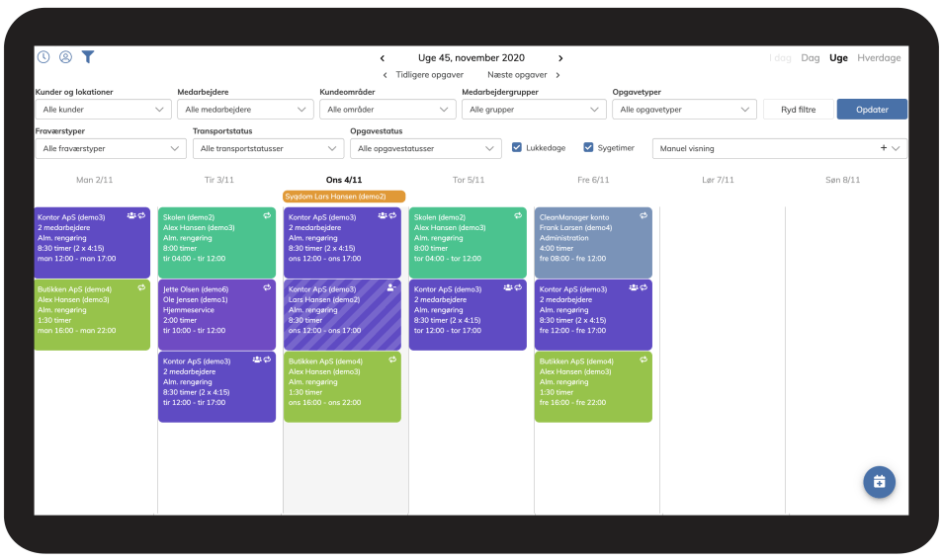Open the Alle medarbejdere dropdown
The height and width of the screenshot is (560, 943).
(245, 110)
